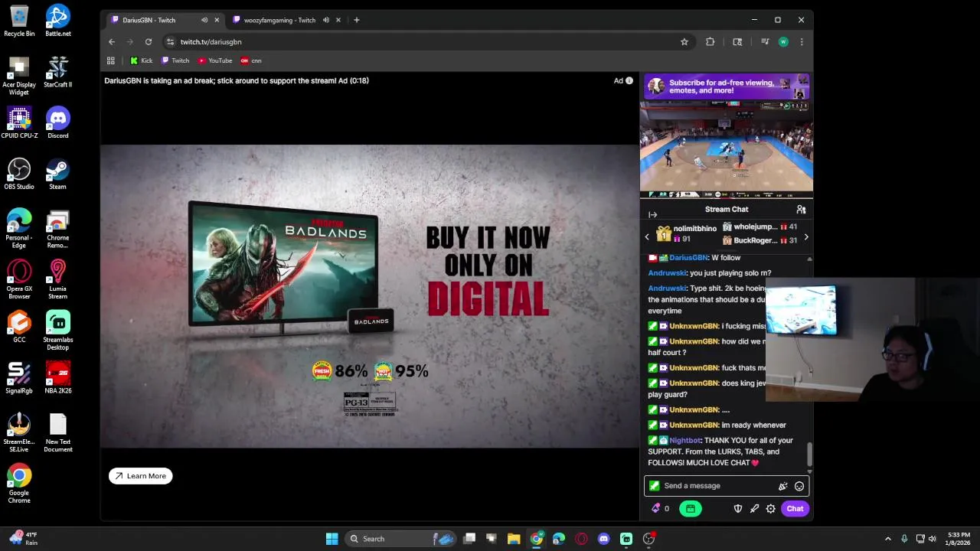Mute the DariusGBN tab audio

(204, 20)
